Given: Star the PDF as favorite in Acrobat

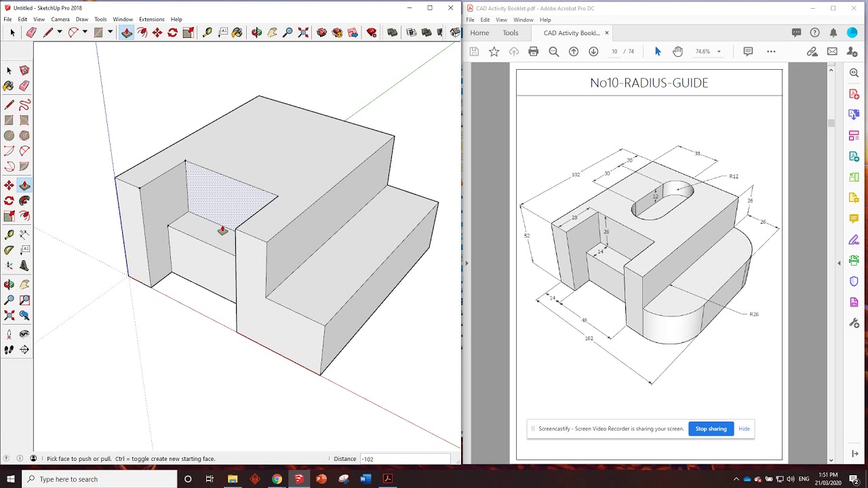Looking at the screenshot, I should pos(494,52).
